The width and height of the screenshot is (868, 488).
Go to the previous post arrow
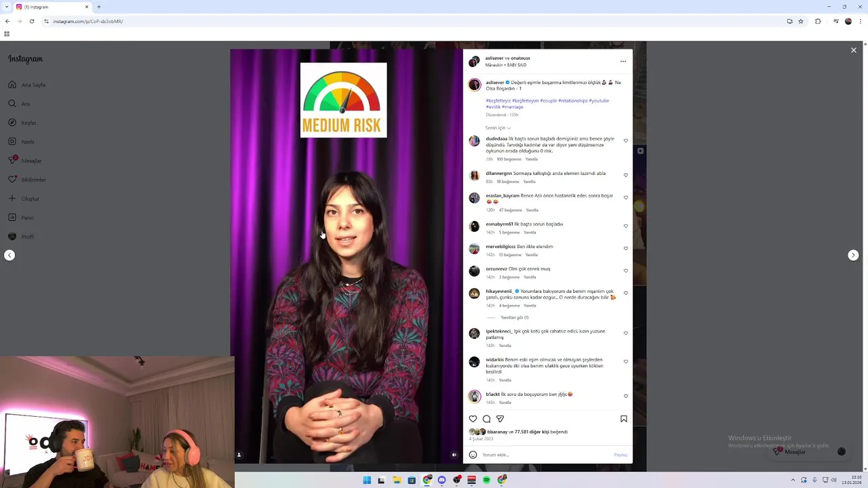9,256
